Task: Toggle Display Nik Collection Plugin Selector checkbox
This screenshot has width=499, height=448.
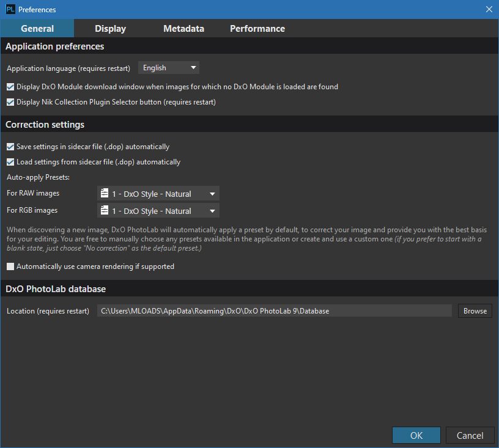Action: tap(10, 102)
